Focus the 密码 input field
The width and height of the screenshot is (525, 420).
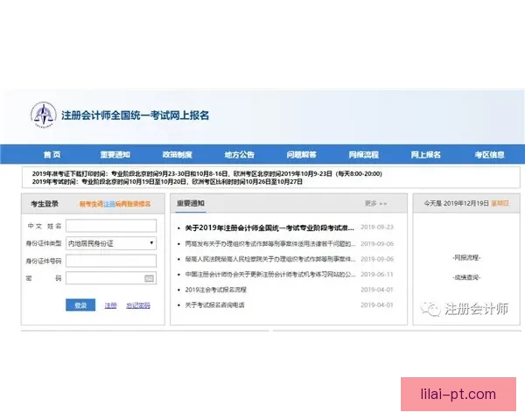point(111,278)
